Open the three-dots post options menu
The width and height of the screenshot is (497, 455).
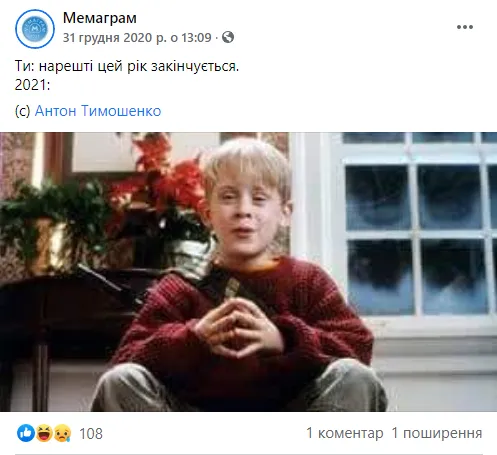[465, 27]
